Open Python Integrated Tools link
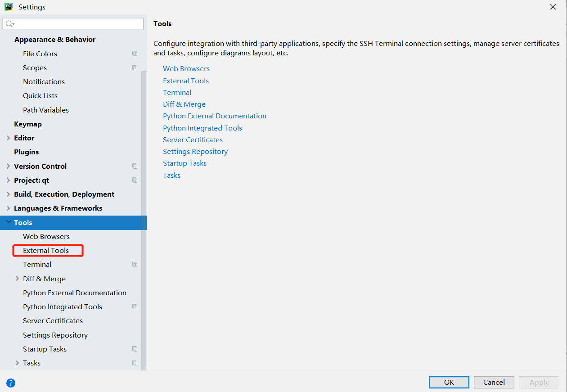 [202, 128]
